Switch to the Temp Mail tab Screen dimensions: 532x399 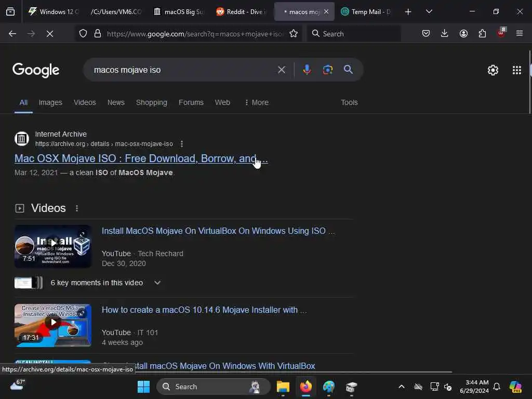tap(366, 12)
